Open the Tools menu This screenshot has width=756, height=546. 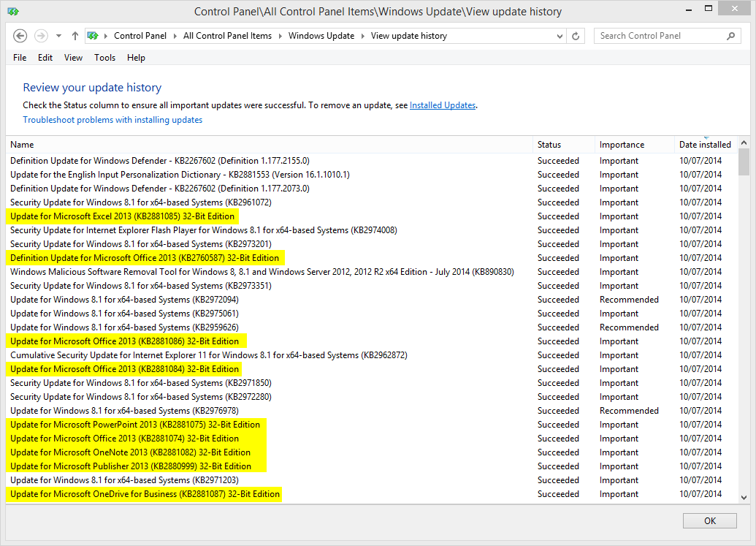point(104,58)
